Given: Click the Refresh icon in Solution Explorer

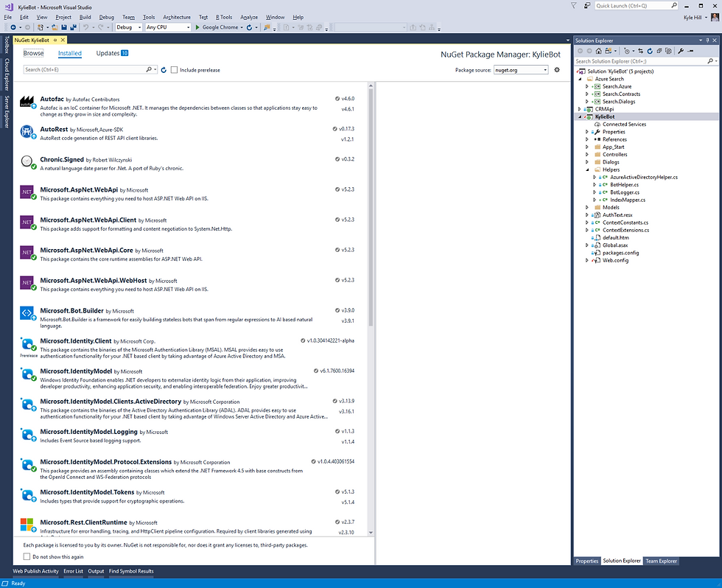Looking at the screenshot, I should coord(650,51).
